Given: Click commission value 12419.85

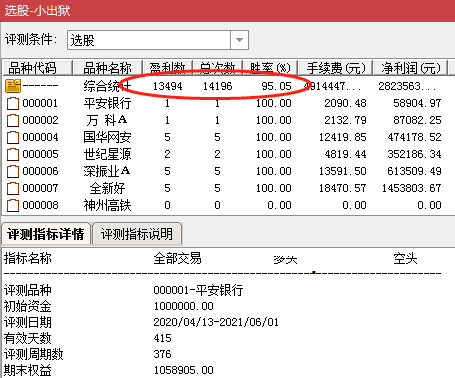Looking at the screenshot, I should point(342,137).
